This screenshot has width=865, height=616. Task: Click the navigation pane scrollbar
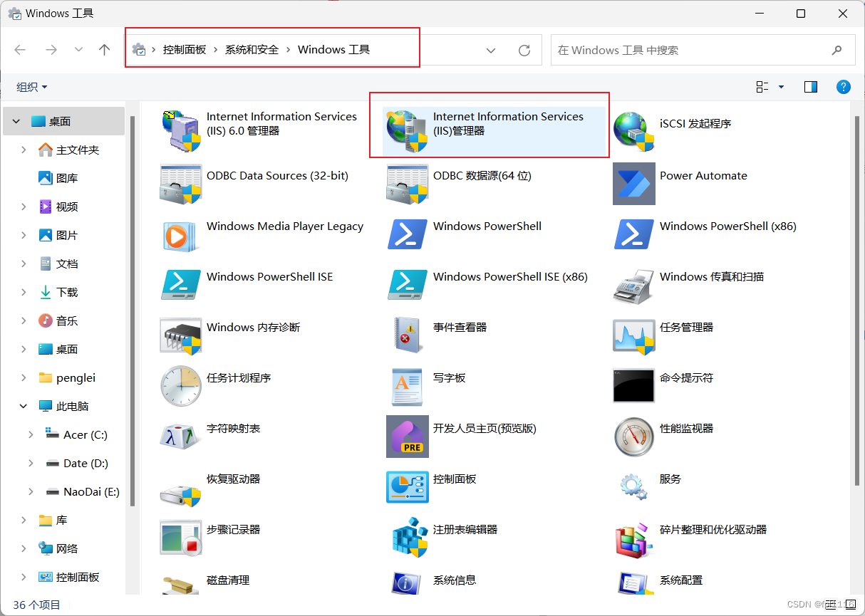click(132, 311)
